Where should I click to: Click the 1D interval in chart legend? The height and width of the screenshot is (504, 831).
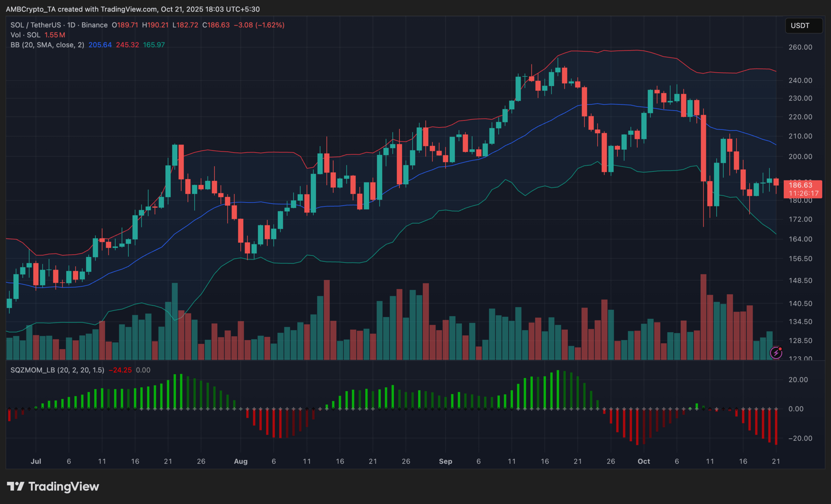click(x=71, y=25)
